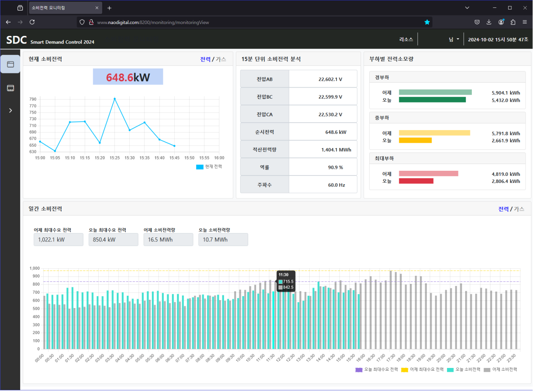Open a new browser tab
Viewport: 533px width, 392px height.
[109, 8]
